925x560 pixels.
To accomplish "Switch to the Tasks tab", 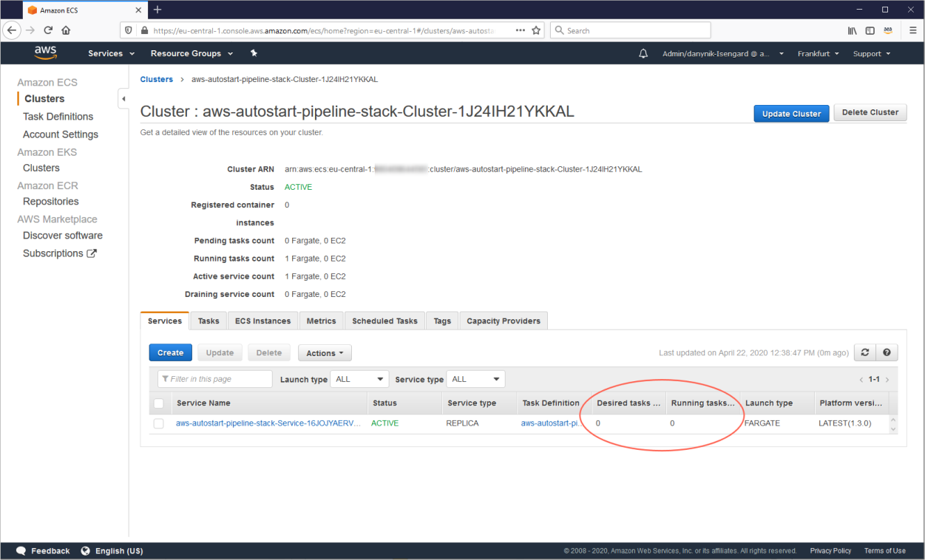I will click(x=209, y=321).
